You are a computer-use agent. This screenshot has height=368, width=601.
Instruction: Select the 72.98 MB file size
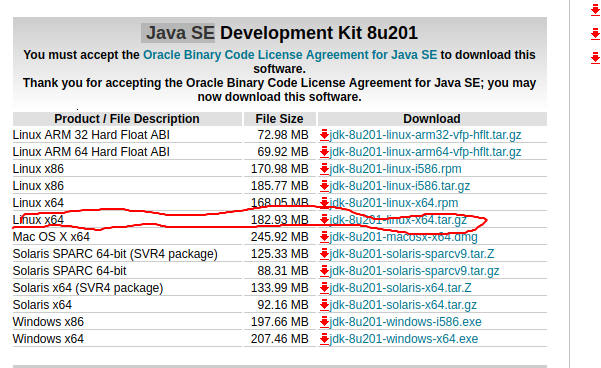[283, 135]
